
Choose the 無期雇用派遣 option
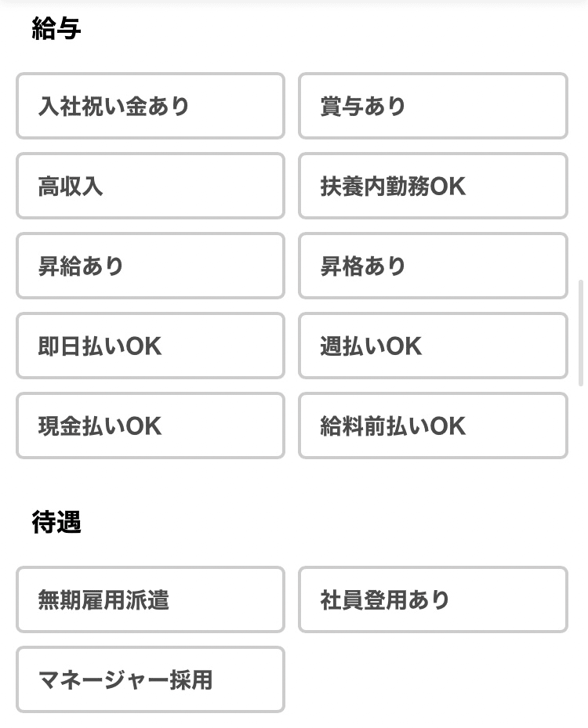click(150, 599)
